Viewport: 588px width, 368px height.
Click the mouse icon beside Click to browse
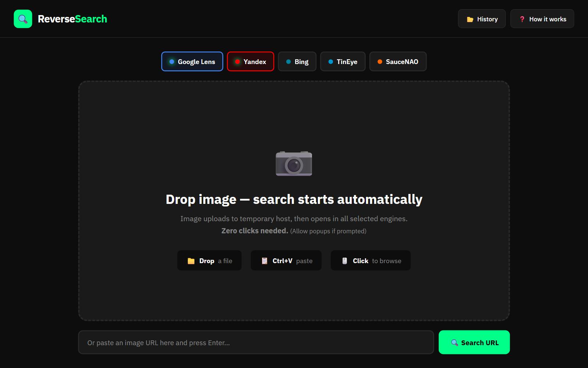pos(345,261)
